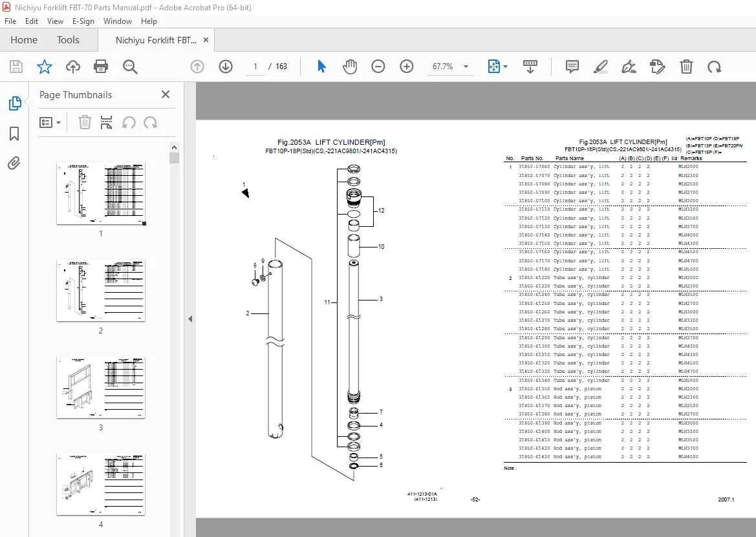Delete selected thumbnail pages trash icon
Viewport: 756px width, 537px height.
click(85, 122)
